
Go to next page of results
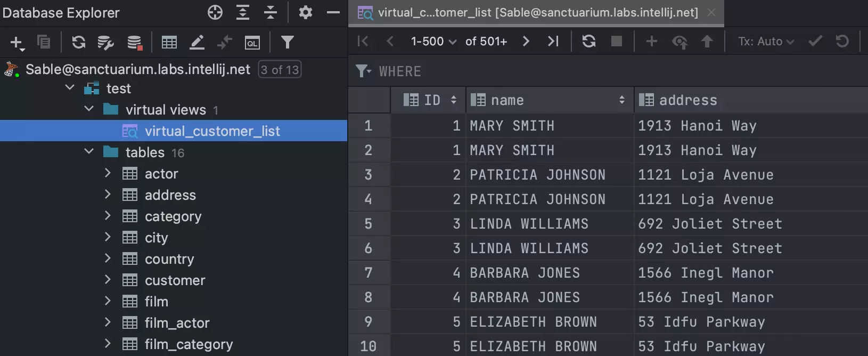(x=526, y=41)
